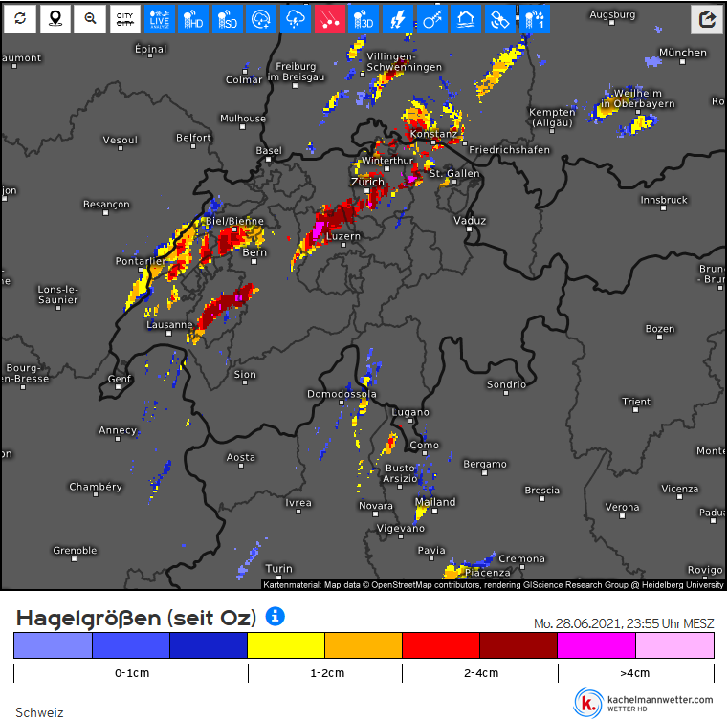The image size is (728, 720).
Task: Click the Friedrichshafen city label
Action: pyautogui.click(x=509, y=150)
